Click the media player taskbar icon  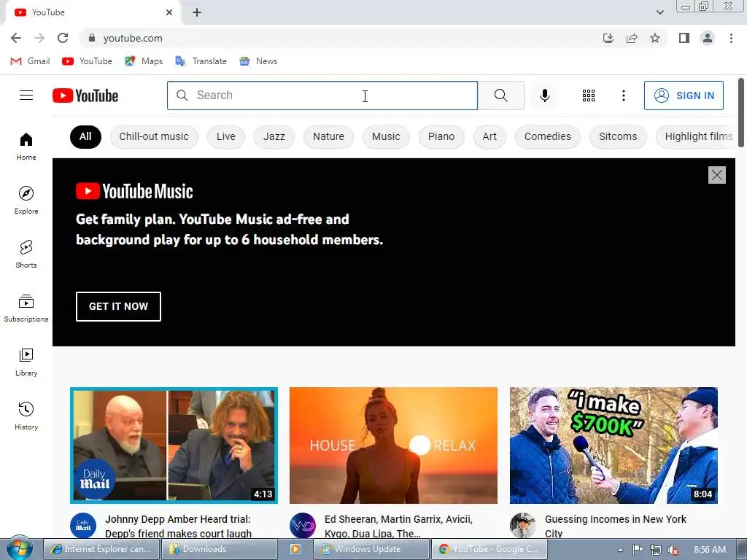click(295, 549)
